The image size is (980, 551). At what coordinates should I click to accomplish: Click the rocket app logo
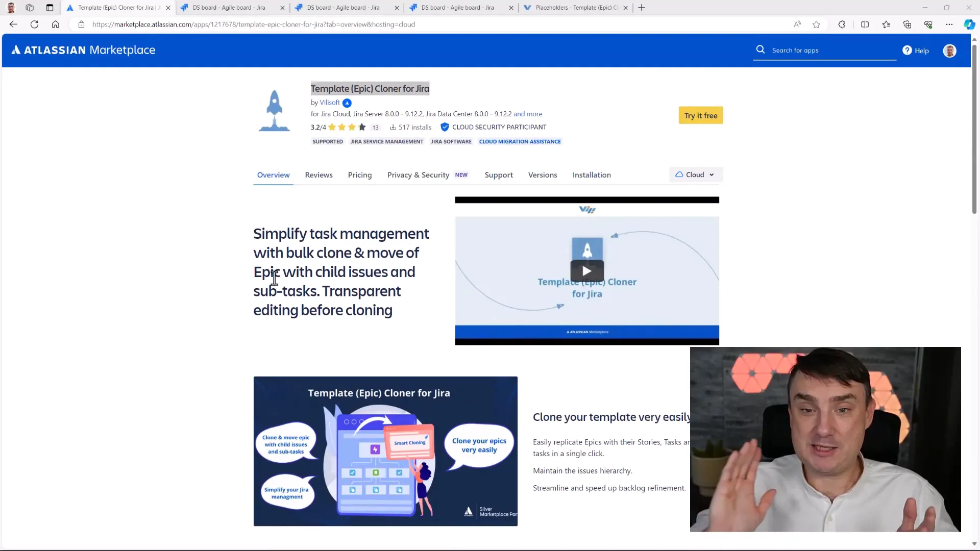(x=275, y=111)
